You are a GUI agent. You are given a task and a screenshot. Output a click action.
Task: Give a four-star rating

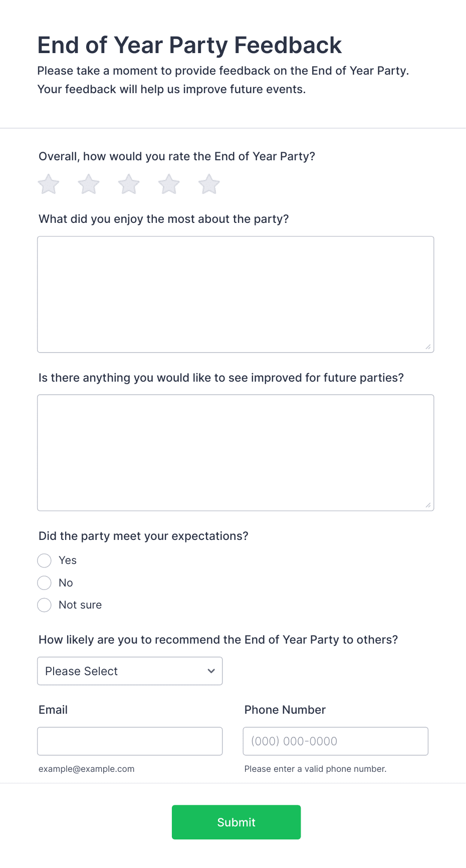pyautogui.click(x=169, y=184)
